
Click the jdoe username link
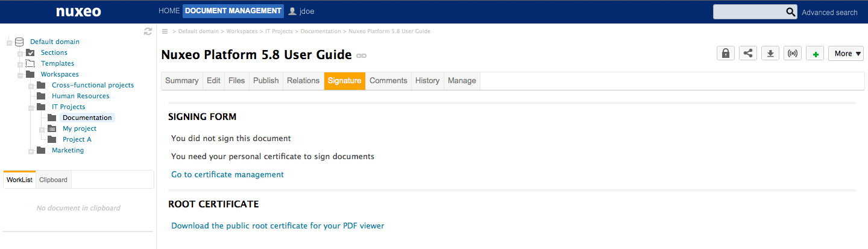click(x=307, y=11)
